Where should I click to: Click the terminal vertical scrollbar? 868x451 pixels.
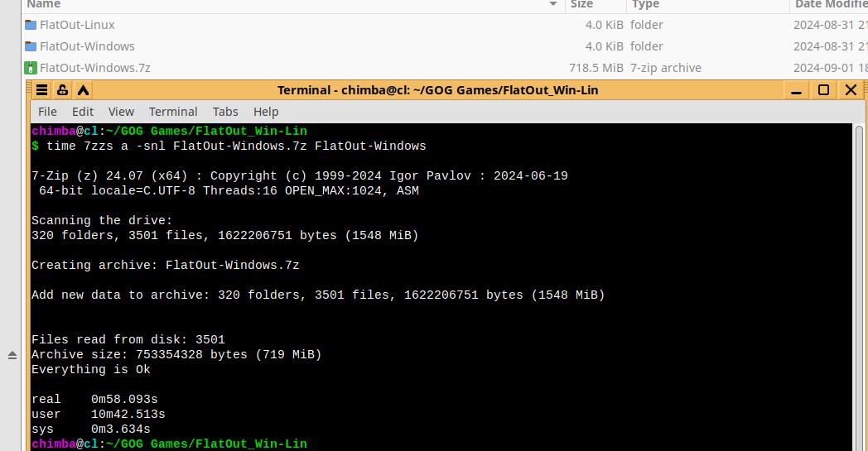(x=859, y=286)
